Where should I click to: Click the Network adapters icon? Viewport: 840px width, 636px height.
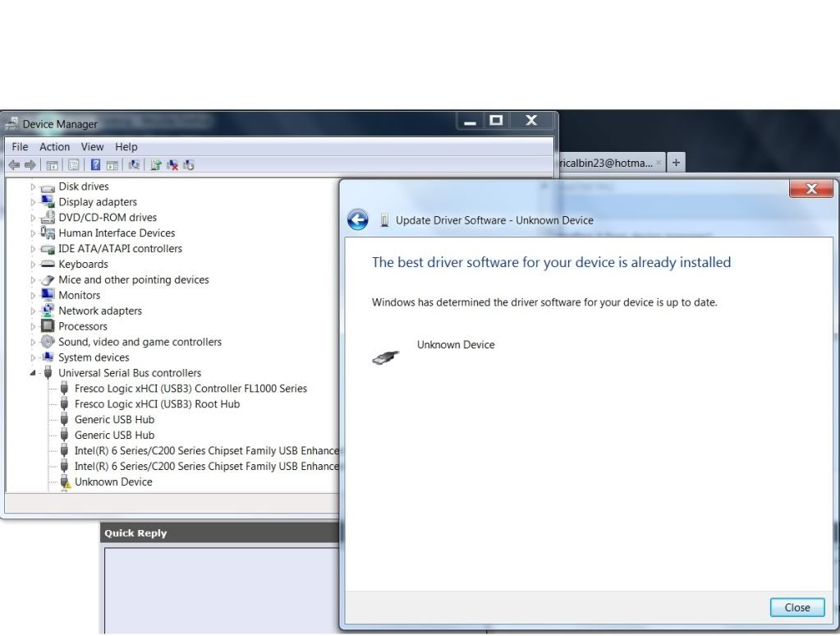point(48,311)
